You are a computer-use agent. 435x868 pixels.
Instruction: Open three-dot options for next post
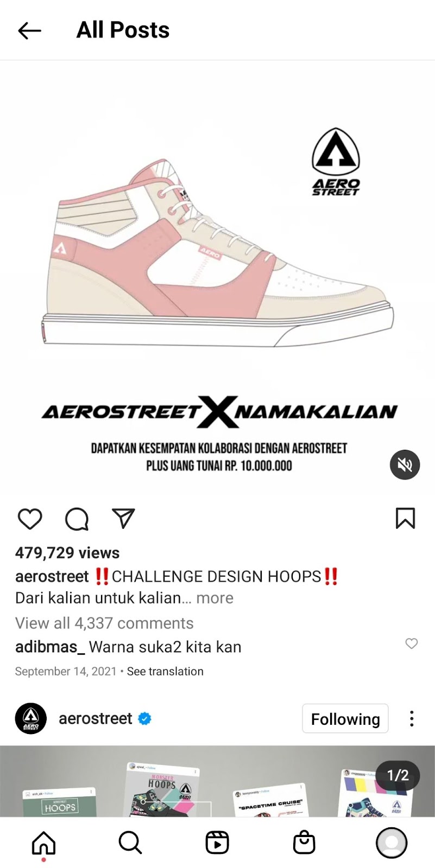point(412,719)
